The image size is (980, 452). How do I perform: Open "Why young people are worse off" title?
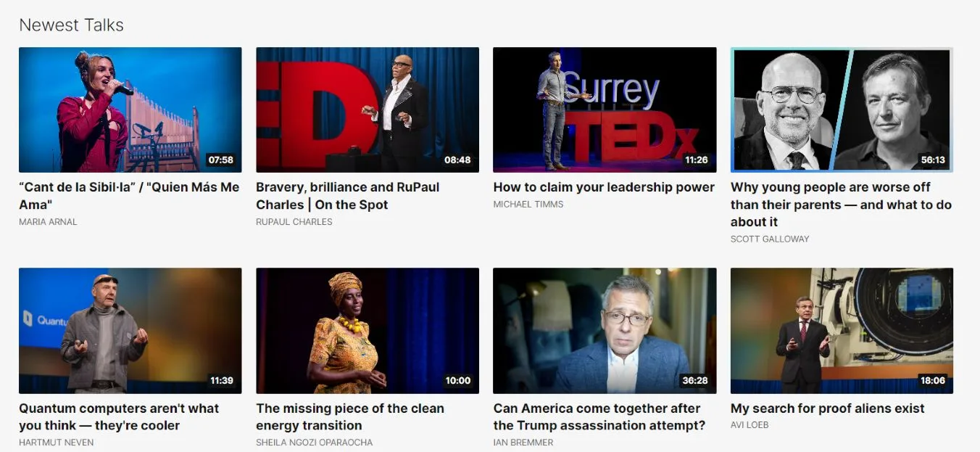(841, 205)
